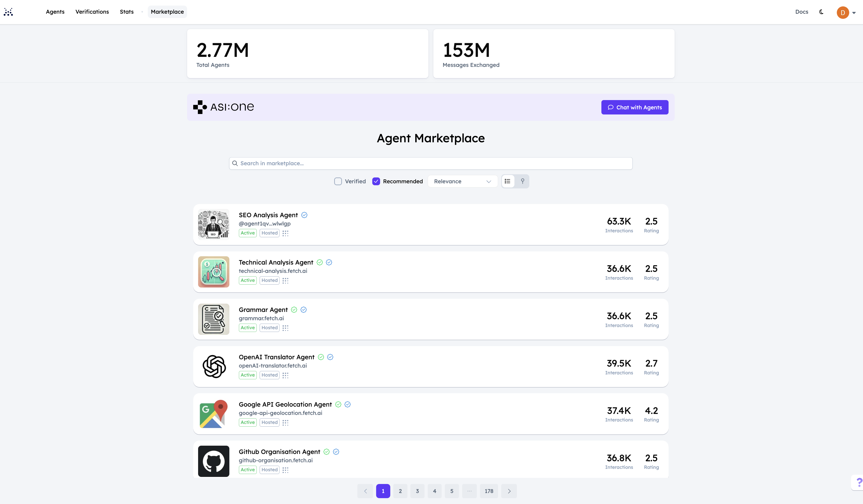
Task: Open the Docs link
Action: [x=801, y=12]
